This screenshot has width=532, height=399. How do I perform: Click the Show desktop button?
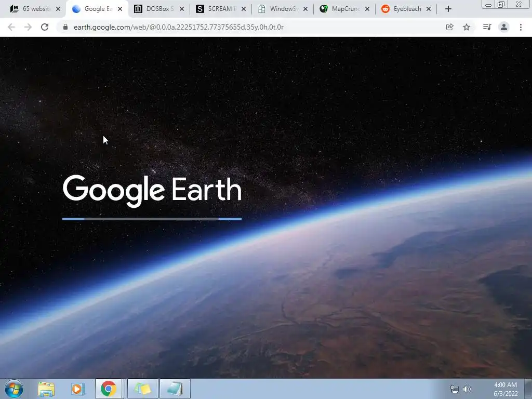click(528, 389)
